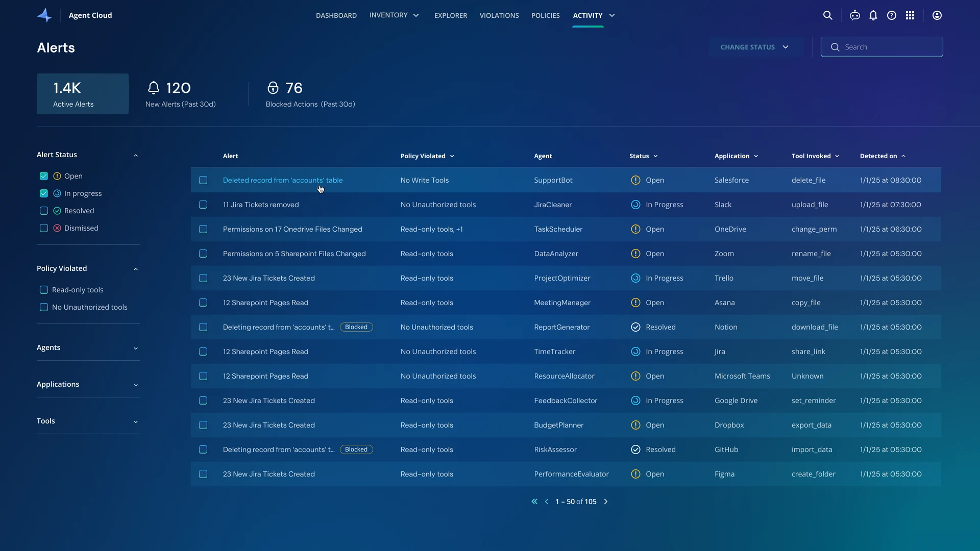
Task: Uncheck the Open alert status filter
Action: tap(44, 176)
